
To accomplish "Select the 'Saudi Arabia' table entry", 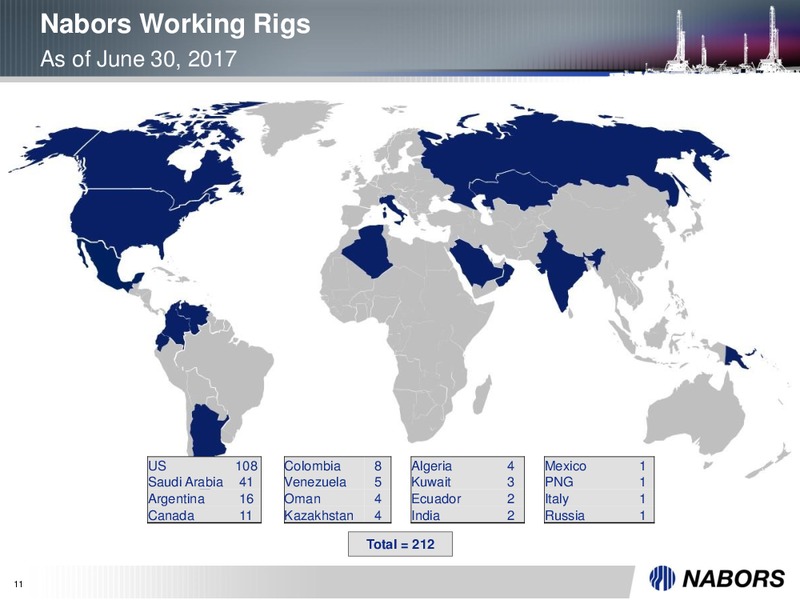I will click(x=186, y=482).
